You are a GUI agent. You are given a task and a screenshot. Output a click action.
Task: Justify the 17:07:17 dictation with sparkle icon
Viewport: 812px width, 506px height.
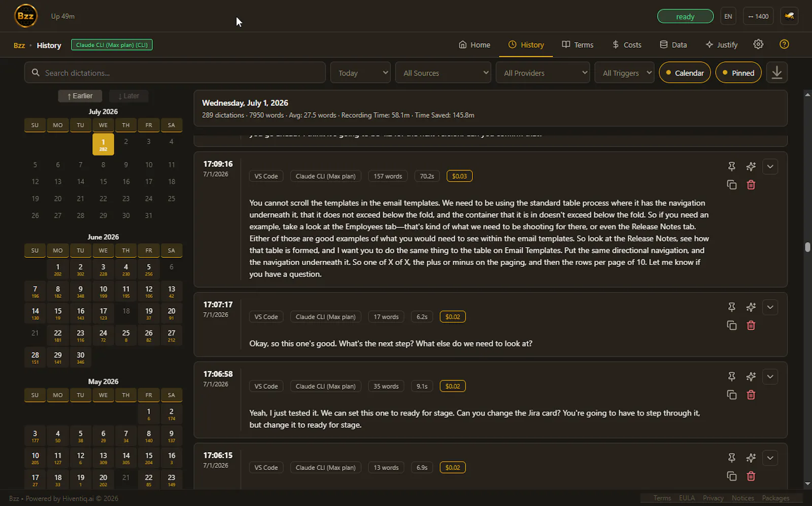(751, 307)
